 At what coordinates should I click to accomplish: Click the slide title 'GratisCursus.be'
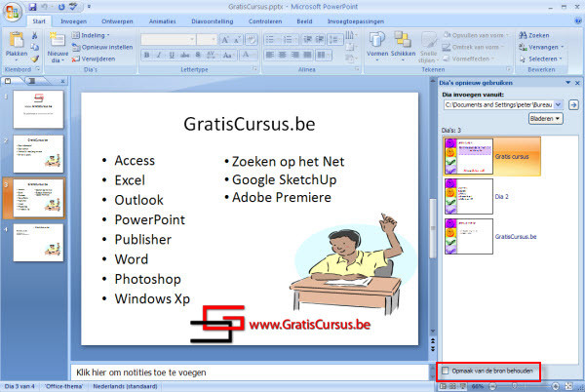coord(250,124)
